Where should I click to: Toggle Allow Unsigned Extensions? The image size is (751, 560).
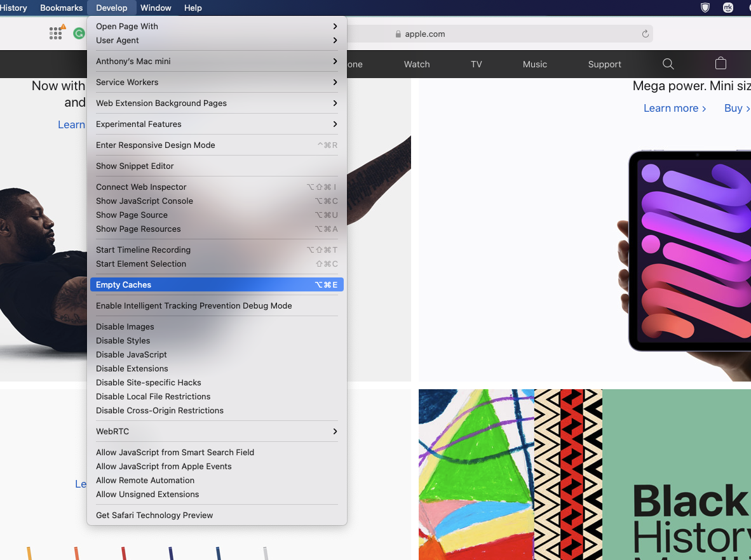(217, 495)
